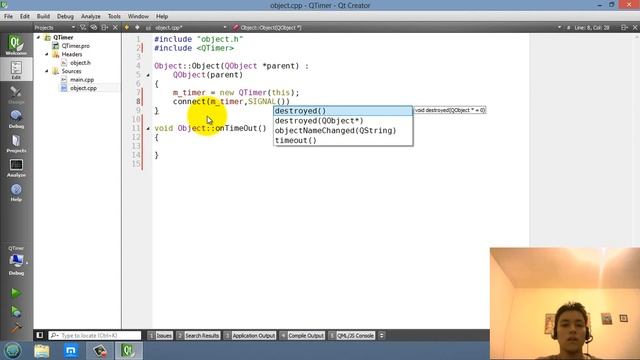Open Analyze mode in the sidebar

pyautogui.click(x=16, y=168)
